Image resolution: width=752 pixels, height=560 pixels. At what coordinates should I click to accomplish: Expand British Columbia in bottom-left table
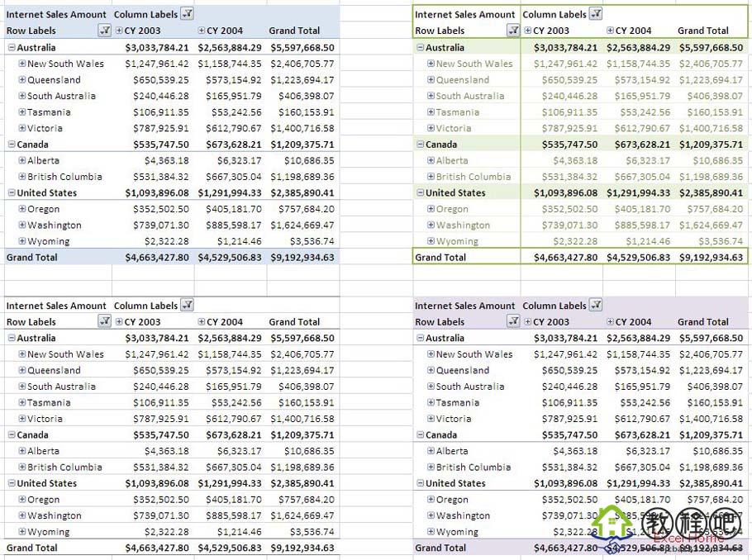(22, 467)
